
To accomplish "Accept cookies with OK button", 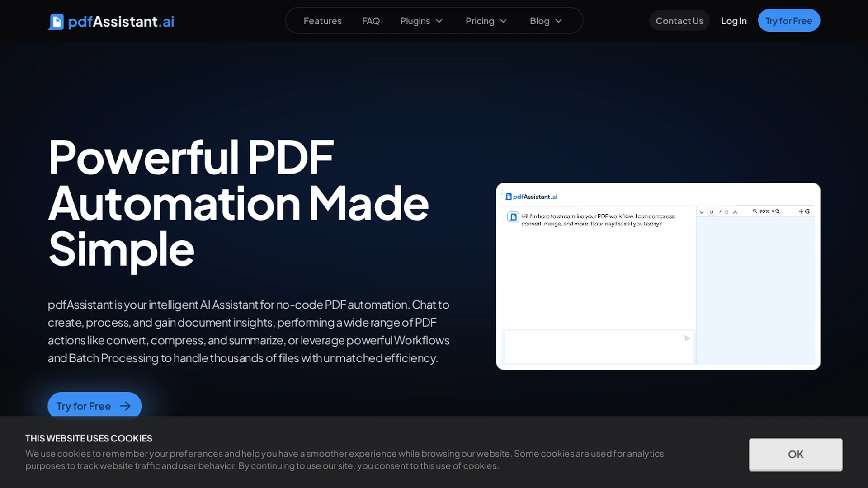I will click(x=795, y=454).
